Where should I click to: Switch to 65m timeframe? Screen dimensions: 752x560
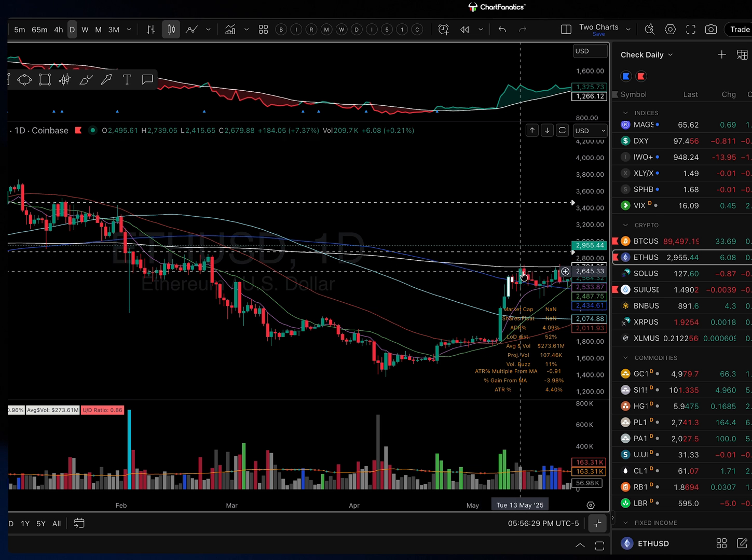click(x=39, y=30)
